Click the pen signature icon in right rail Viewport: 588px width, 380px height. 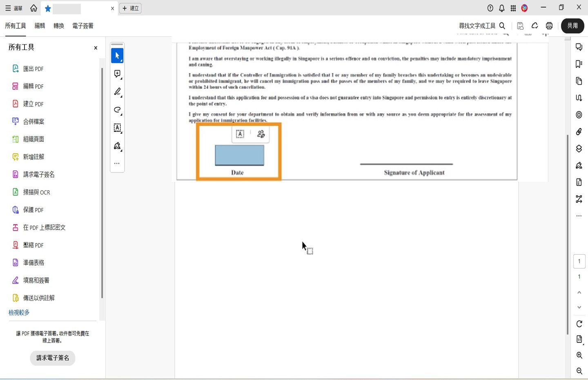(x=579, y=165)
